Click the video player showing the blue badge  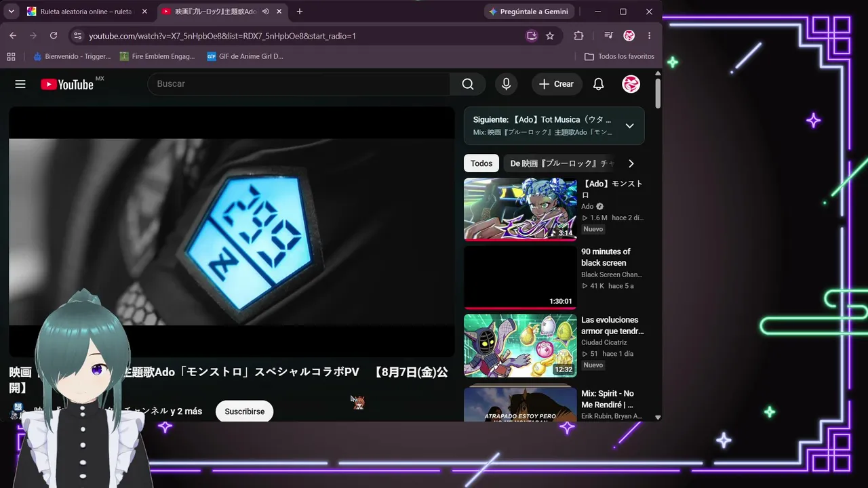coord(232,231)
